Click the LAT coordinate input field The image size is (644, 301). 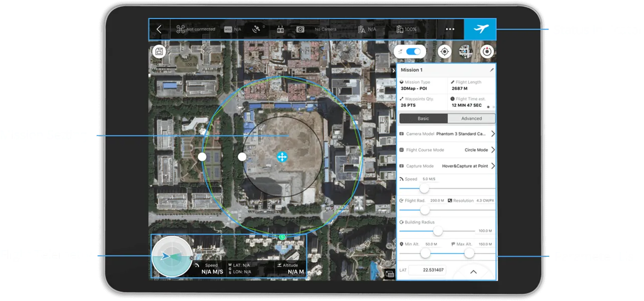(x=426, y=270)
